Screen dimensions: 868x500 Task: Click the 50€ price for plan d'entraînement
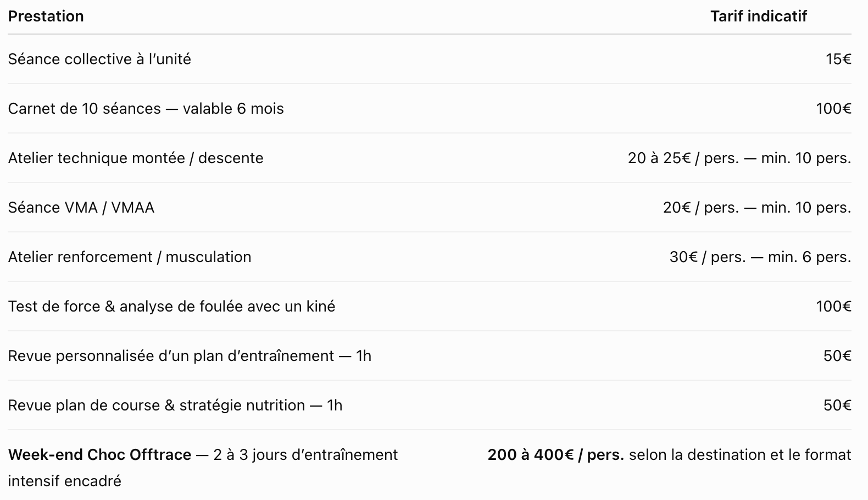point(837,356)
